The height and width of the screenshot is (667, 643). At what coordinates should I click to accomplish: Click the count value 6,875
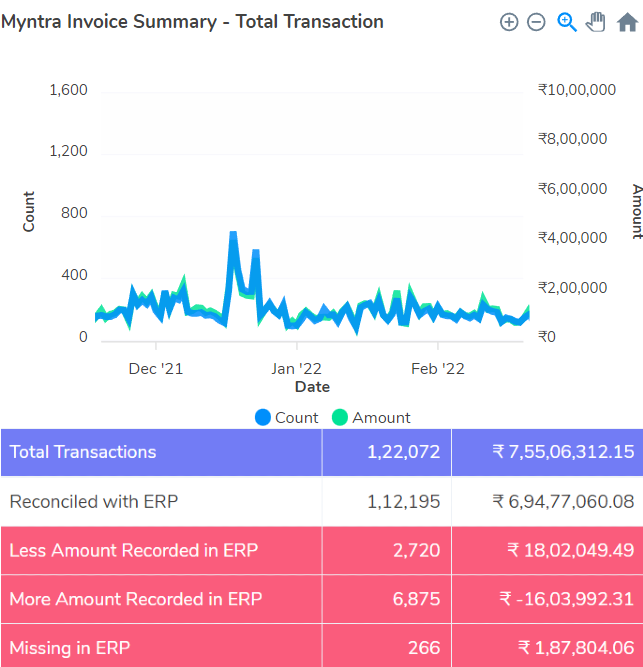(x=416, y=599)
